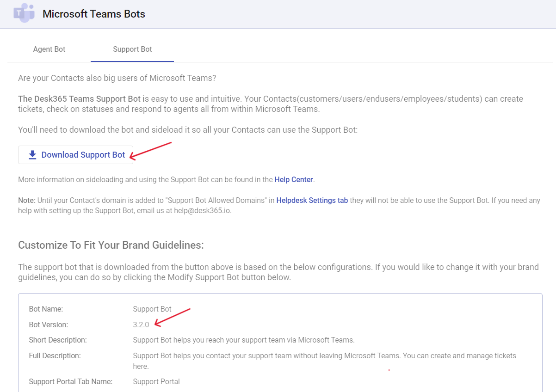This screenshot has height=392, width=556.
Task: Click the Bot Name value 'Support Bot'
Action: 152,309
